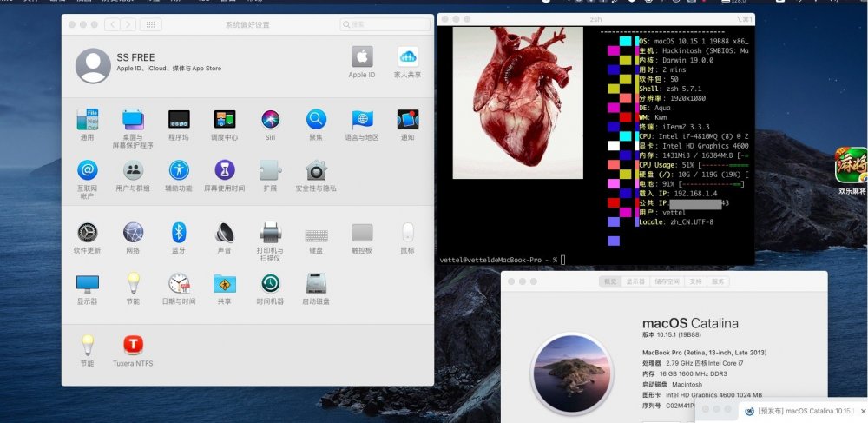
Task: Open the 共享 (Sharing) pane
Action: click(x=225, y=283)
